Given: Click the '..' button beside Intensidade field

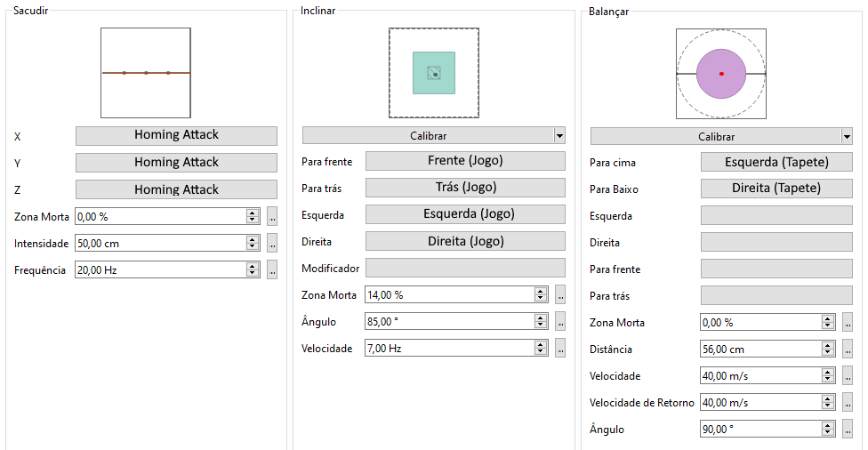Looking at the screenshot, I should pos(272,243).
